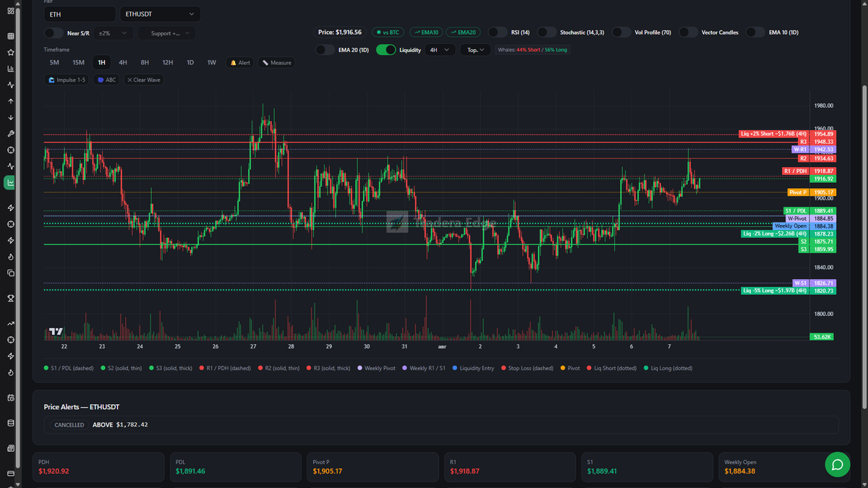868x488 pixels.
Task: Select the 1W timeframe
Action: [x=211, y=63]
